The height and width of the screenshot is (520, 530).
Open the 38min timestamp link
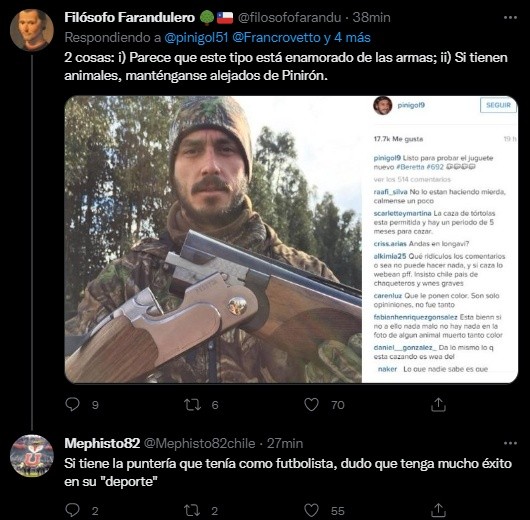[371, 18]
